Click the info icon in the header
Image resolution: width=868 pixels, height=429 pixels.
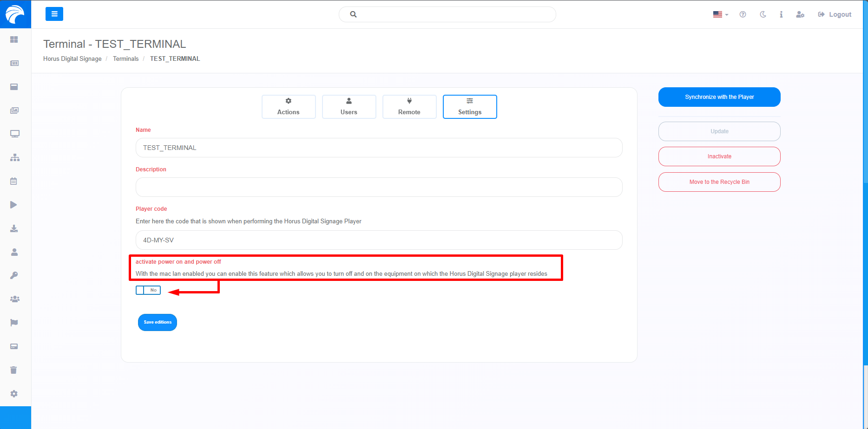(x=781, y=14)
